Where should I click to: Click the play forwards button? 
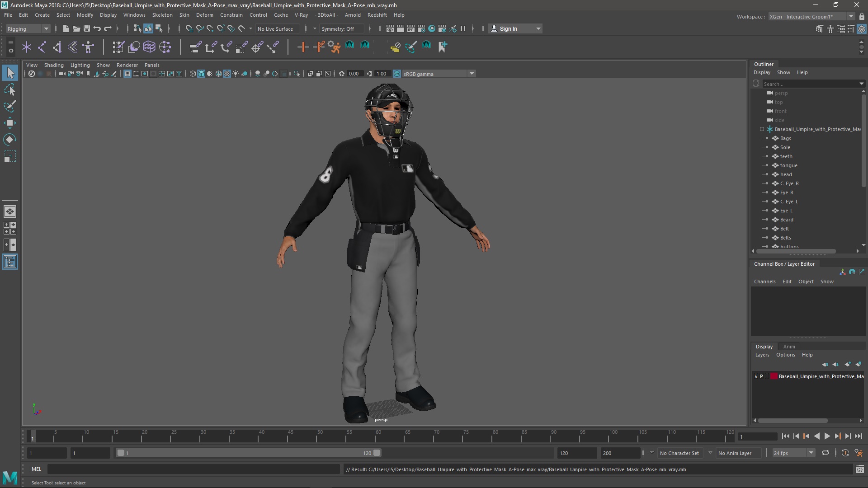(827, 436)
